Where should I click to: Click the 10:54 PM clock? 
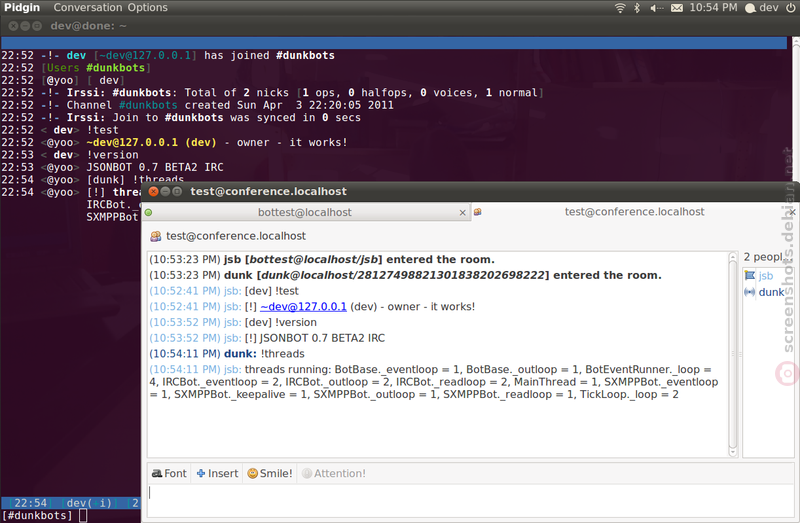[x=713, y=8]
